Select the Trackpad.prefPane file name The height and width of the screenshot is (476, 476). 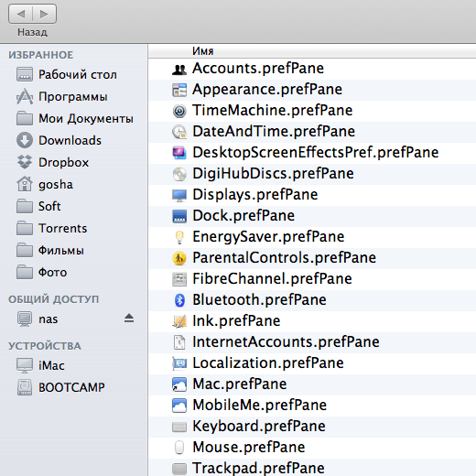(258, 468)
